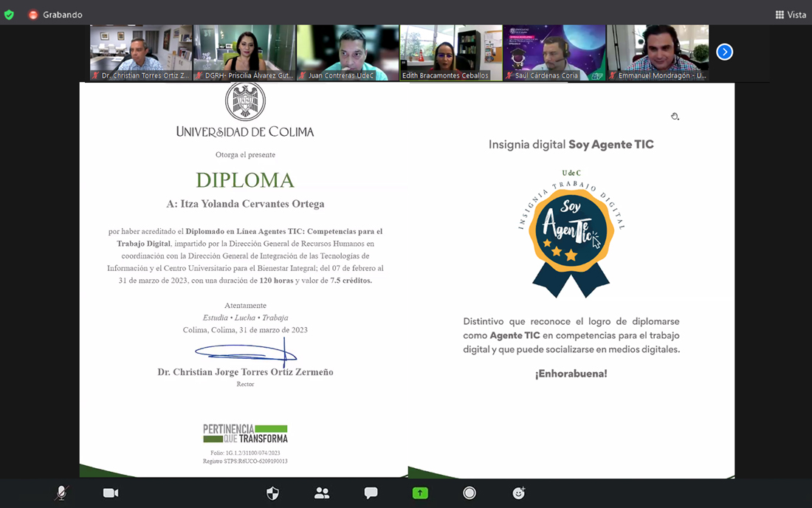
Task: Open the Security shield options
Action: click(272, 493)
